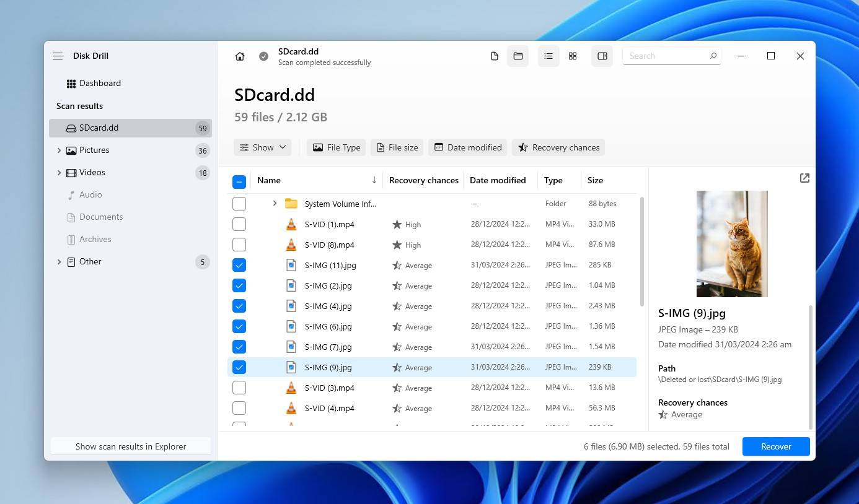The image size is (859, 504).
Task: Check the System Volume Information folder checkbox
Action: (x=239, y=204)
